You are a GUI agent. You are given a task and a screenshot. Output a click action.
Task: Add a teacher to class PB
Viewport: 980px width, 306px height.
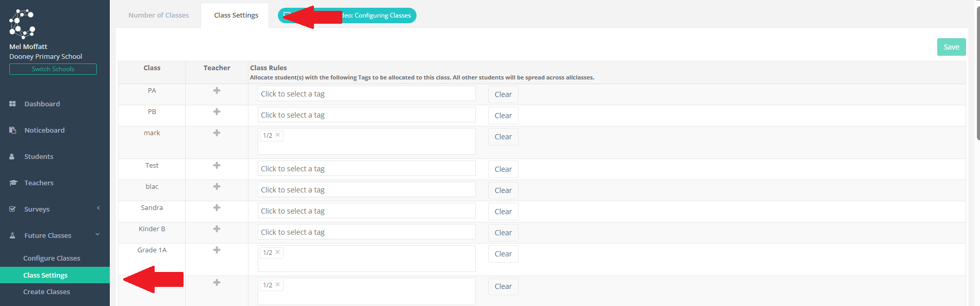217,111
